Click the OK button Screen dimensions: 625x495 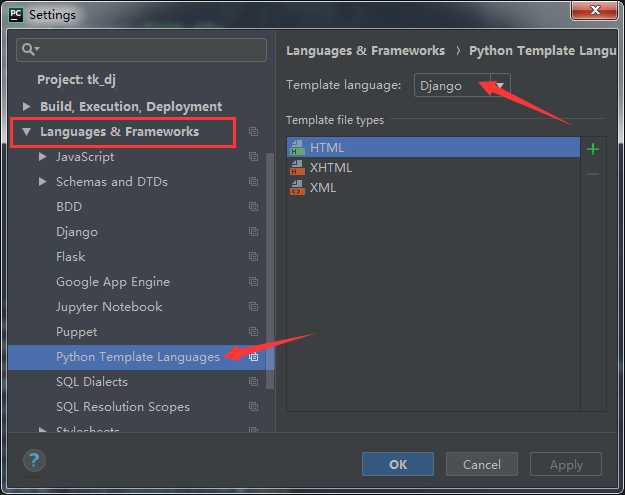click(x=398, y=464)
